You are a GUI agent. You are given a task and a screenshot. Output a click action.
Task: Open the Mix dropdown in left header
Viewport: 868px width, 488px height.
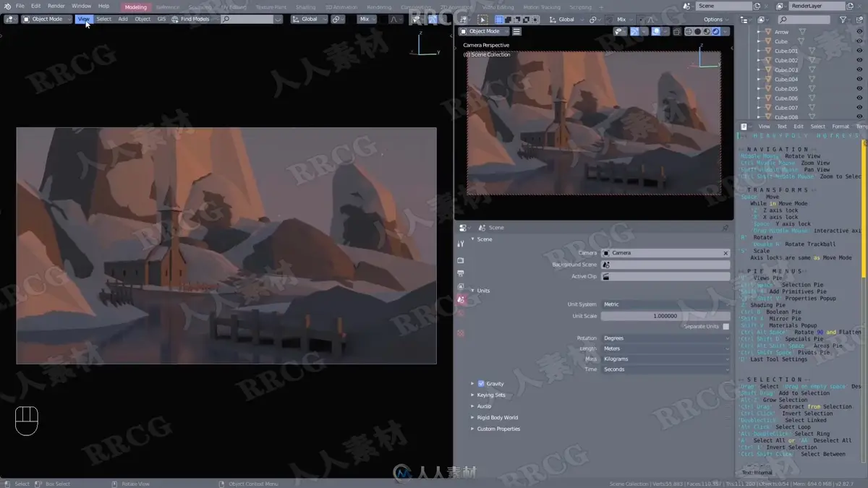coord(367,19)
